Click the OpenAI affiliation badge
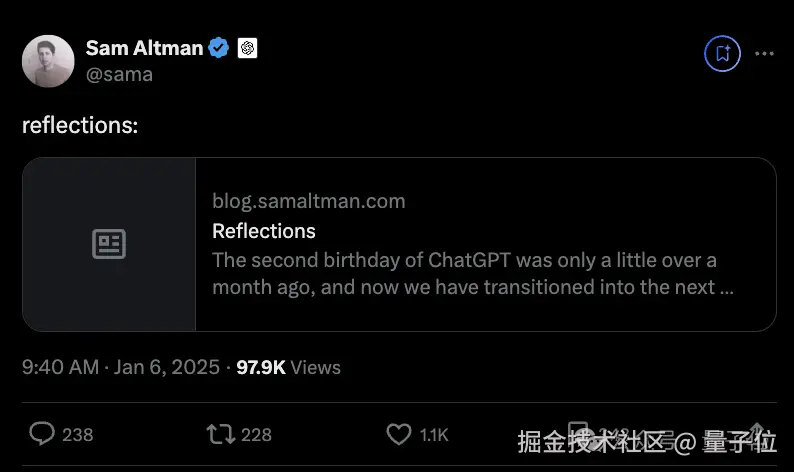The height and width of the screenshot is (472, 794). pos(248,48)
